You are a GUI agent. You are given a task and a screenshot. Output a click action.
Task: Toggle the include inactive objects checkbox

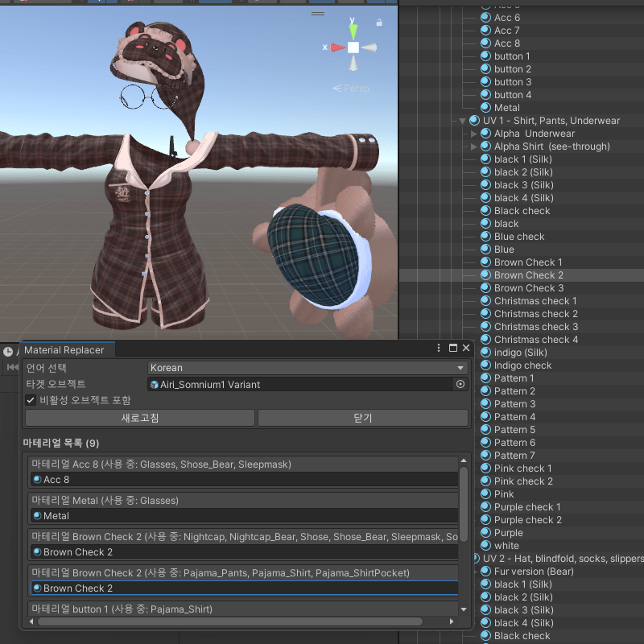tap(31, 399)
